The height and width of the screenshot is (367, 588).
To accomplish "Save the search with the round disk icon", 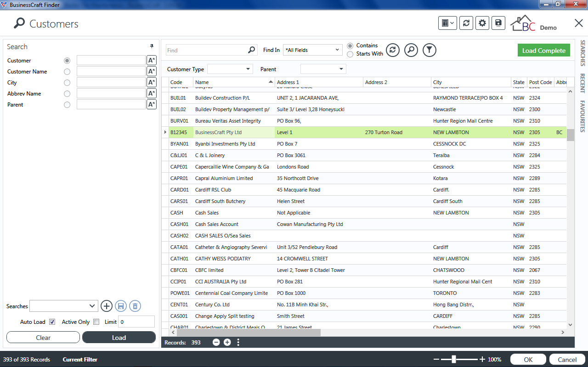I will 120,306.
